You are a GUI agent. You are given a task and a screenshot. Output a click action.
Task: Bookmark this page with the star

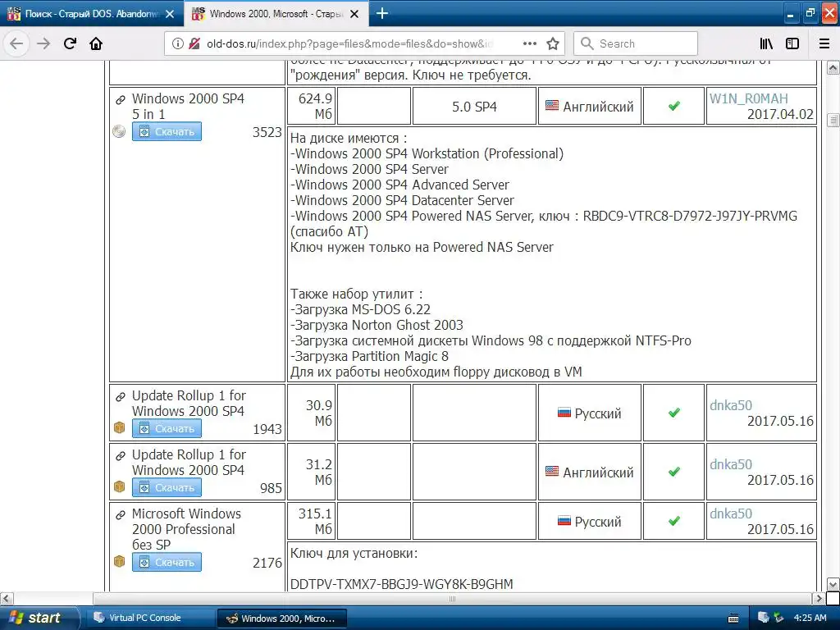(553, 43)
